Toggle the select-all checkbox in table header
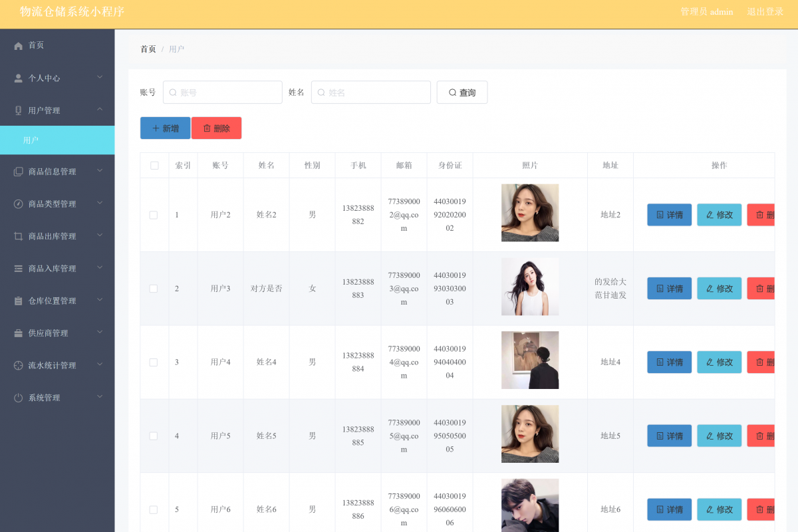Viewport: 798px width, 532px height. tap(154, 166)
